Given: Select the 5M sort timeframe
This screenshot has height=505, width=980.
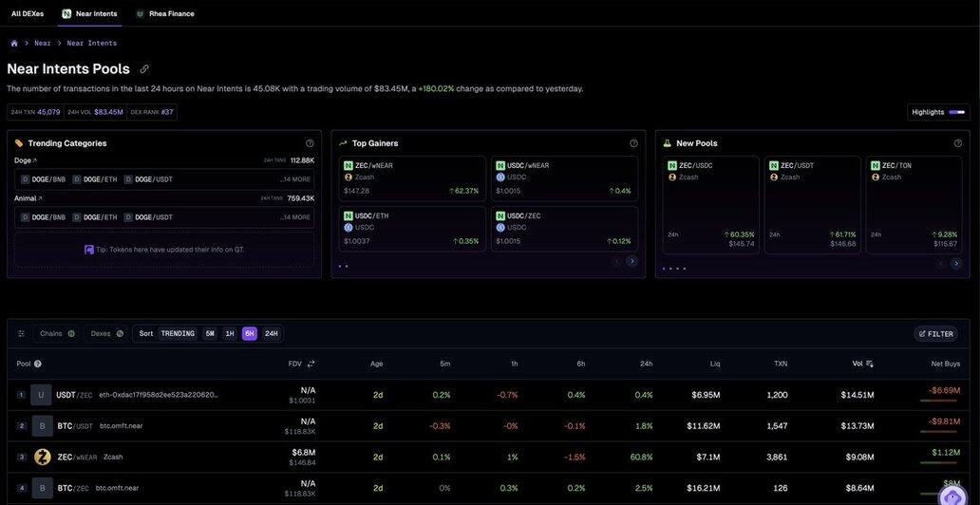Looking at the screenshot, I should (x=209, y=334).
